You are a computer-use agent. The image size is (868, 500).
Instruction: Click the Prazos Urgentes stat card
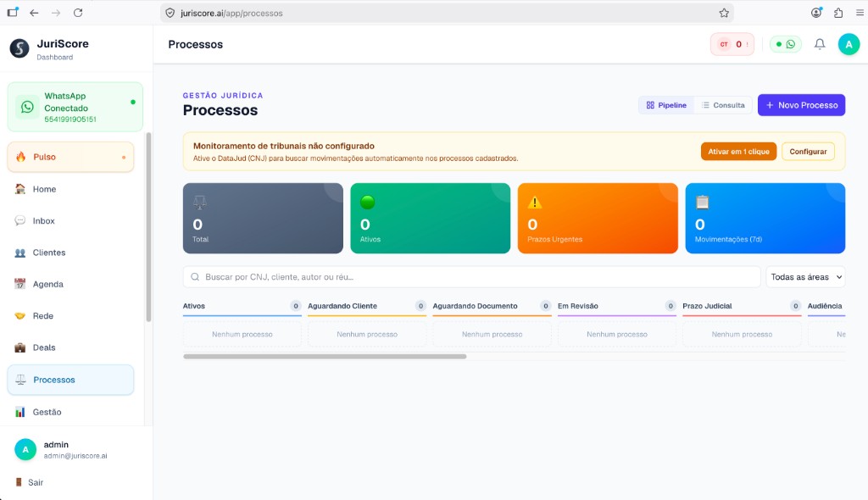pos(598,218)
